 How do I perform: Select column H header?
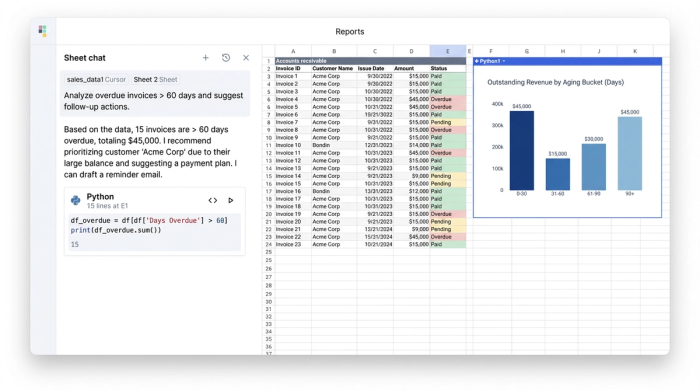point(563,51)
